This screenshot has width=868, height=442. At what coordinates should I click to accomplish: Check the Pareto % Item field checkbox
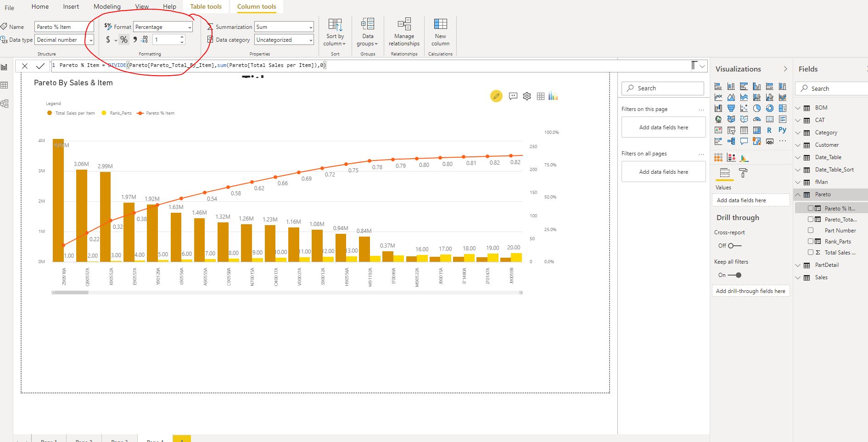coord(811,208)
